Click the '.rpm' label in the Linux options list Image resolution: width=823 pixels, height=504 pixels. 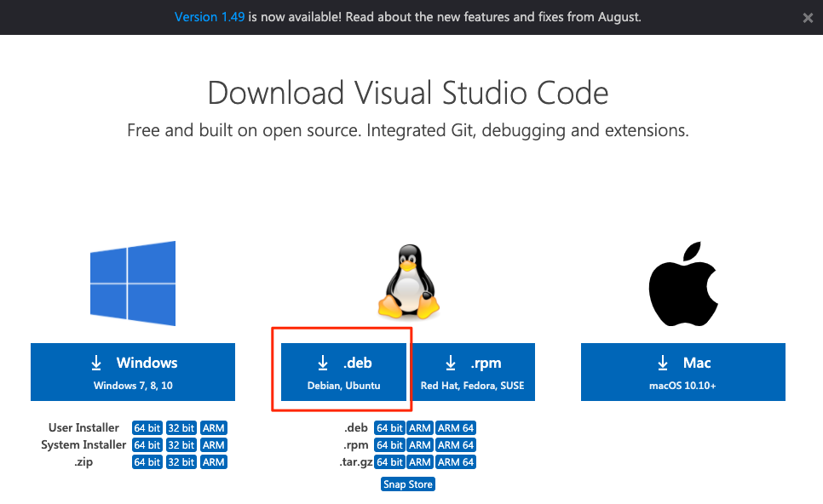point(356,445)
